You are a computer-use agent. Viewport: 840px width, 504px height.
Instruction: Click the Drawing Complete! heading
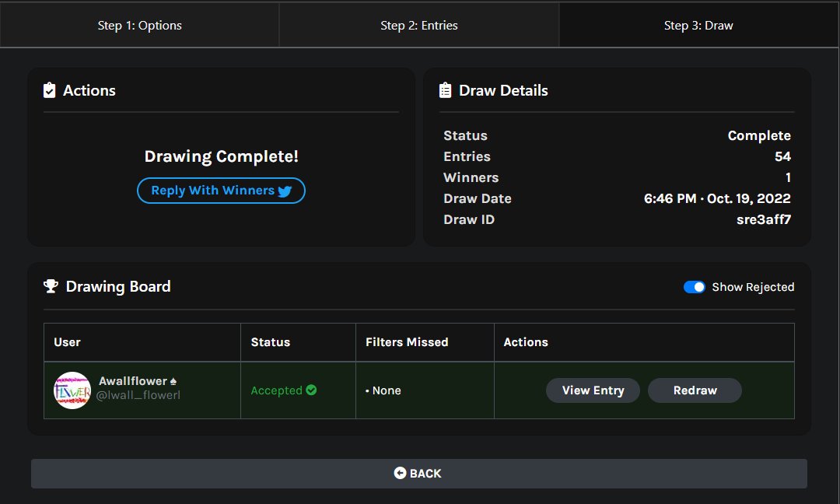coord(221,156)
